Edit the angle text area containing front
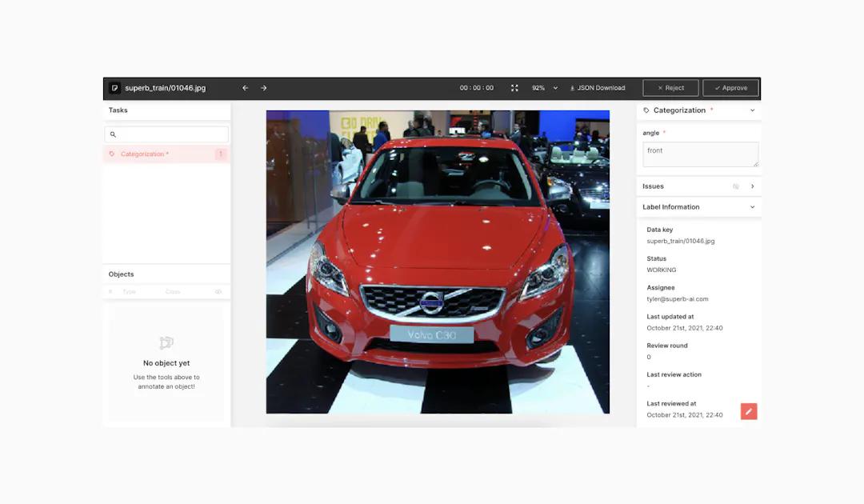Image resolution: width=864 pixels, height=504 pixels. 700,154
